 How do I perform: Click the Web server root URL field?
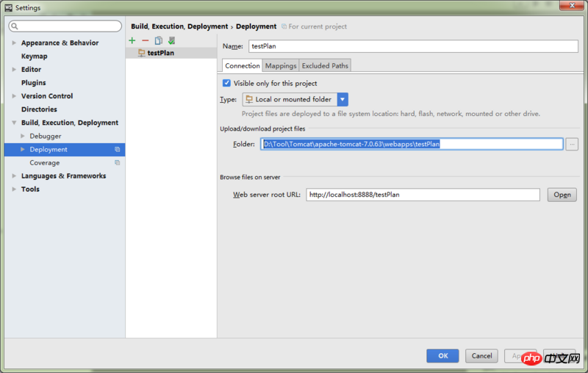423,195
